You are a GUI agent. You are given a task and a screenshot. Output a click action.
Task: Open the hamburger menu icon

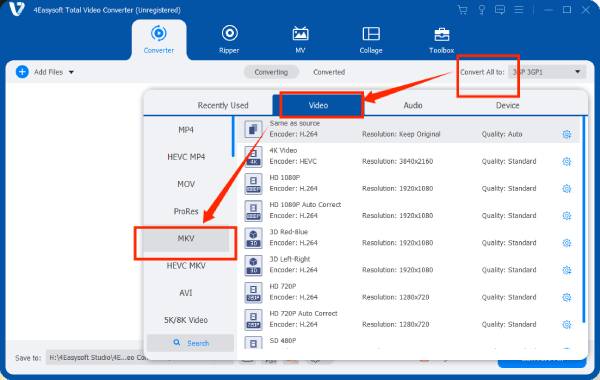coord(518,10)
